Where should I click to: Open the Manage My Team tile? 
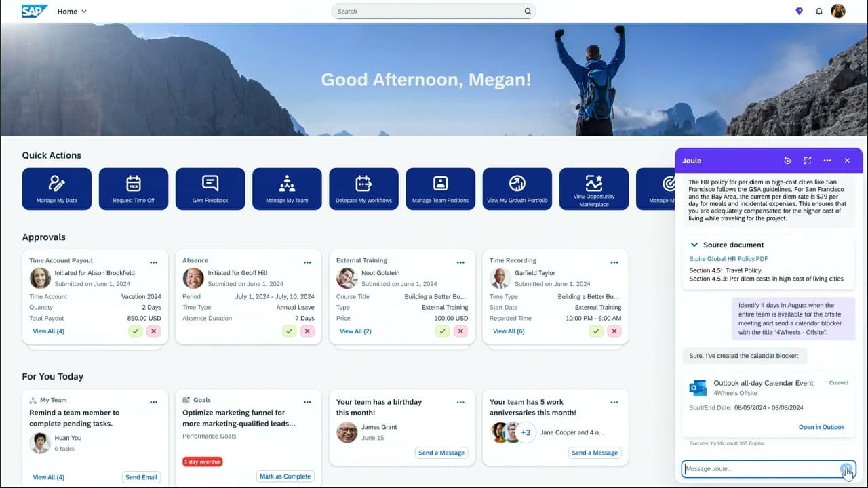click(x=287, y=189)
